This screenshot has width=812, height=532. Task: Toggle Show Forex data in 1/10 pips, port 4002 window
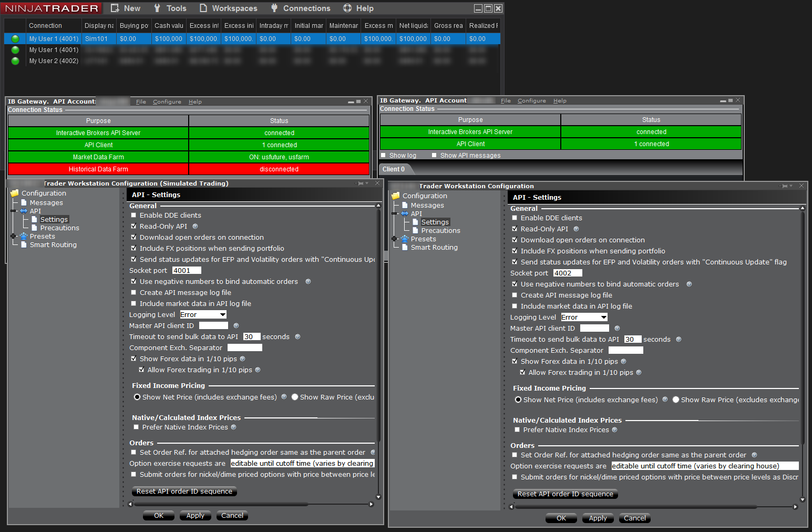(515, 362)
